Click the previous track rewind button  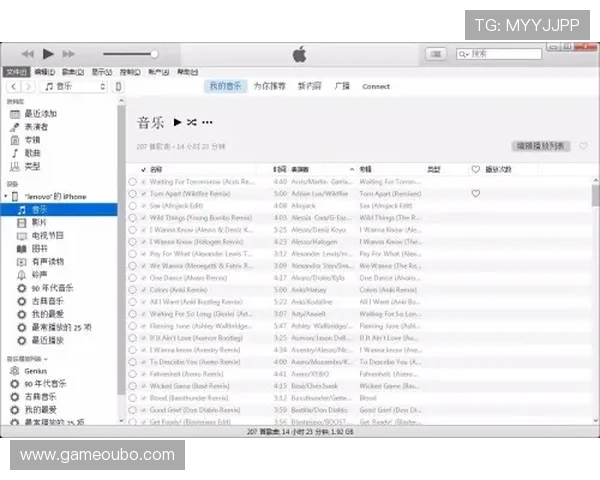28,54
